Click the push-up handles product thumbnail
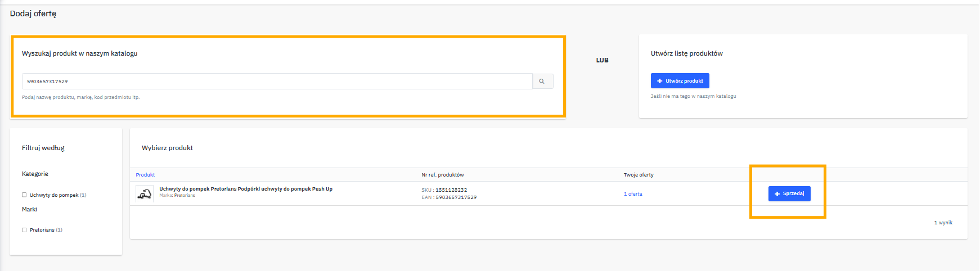This screenshot has width=980, height=271. [145, 193]
